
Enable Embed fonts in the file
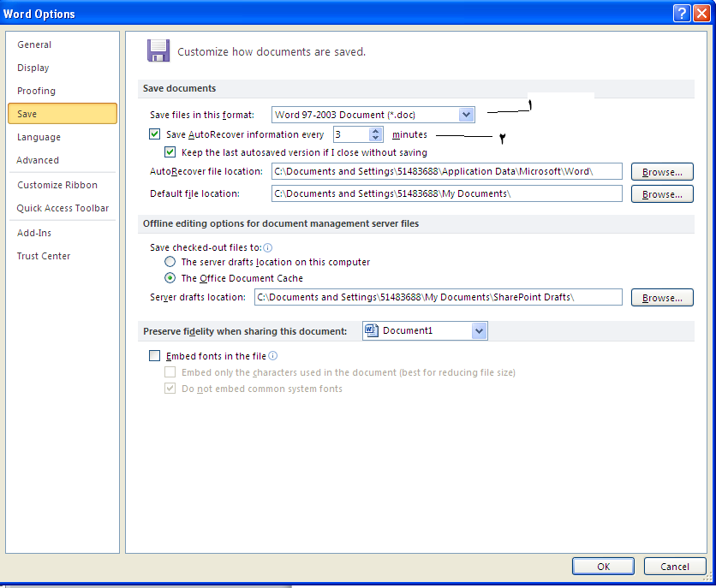point(155,356)
